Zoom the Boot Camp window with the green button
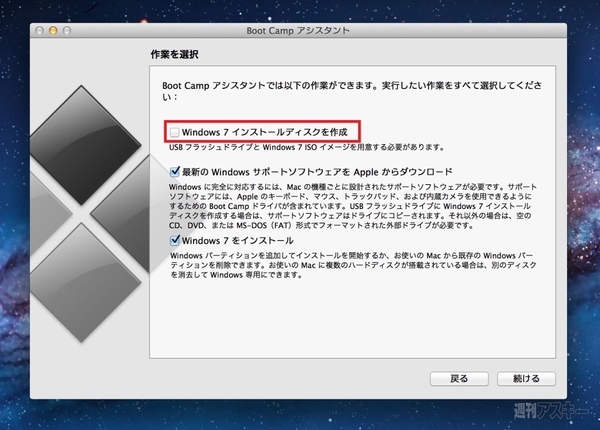The height and width of the screenshot is (430, 600). (x=67, y=31)
